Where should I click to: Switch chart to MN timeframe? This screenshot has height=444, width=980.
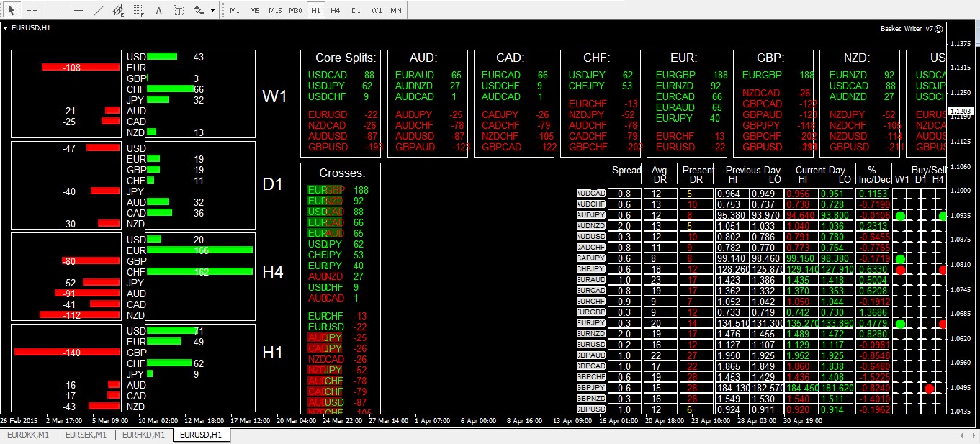[x=396, y=10]
